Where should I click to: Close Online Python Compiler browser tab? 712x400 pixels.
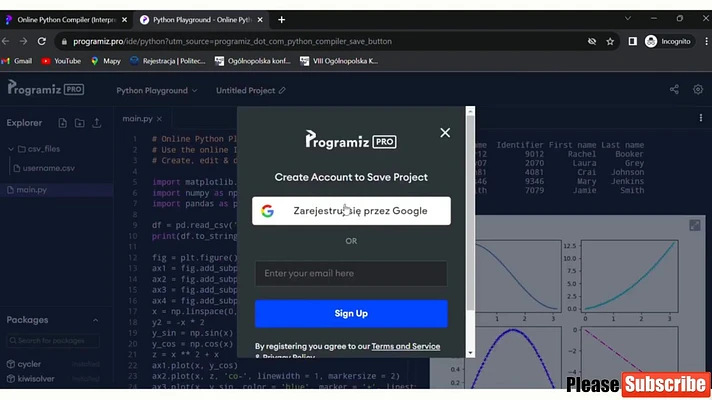coord(124,20)
